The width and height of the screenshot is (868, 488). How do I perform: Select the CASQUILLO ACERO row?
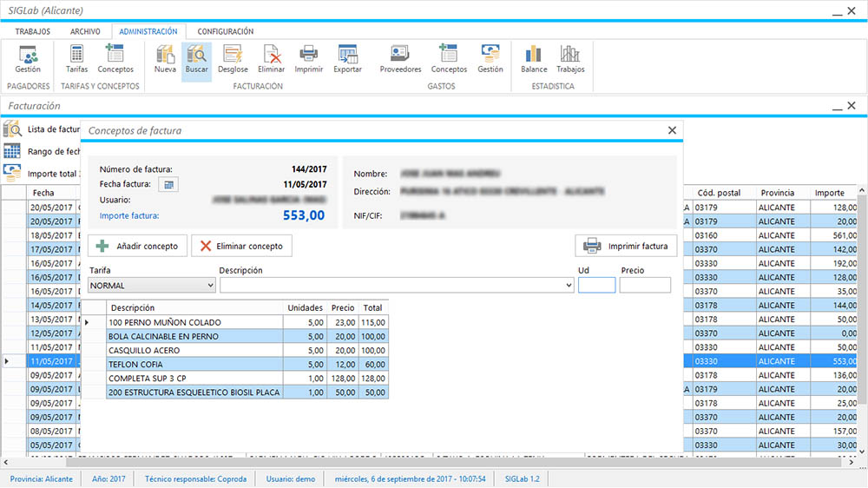pos(236,350)
